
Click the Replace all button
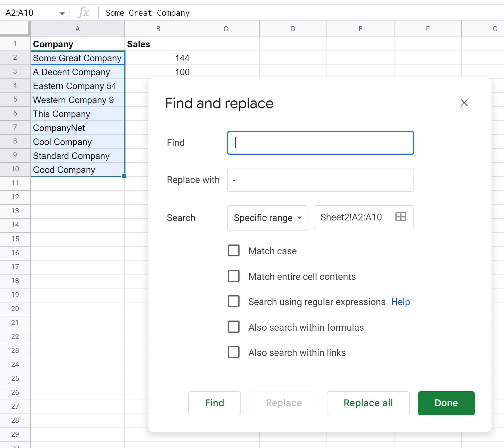pos(368,403)
